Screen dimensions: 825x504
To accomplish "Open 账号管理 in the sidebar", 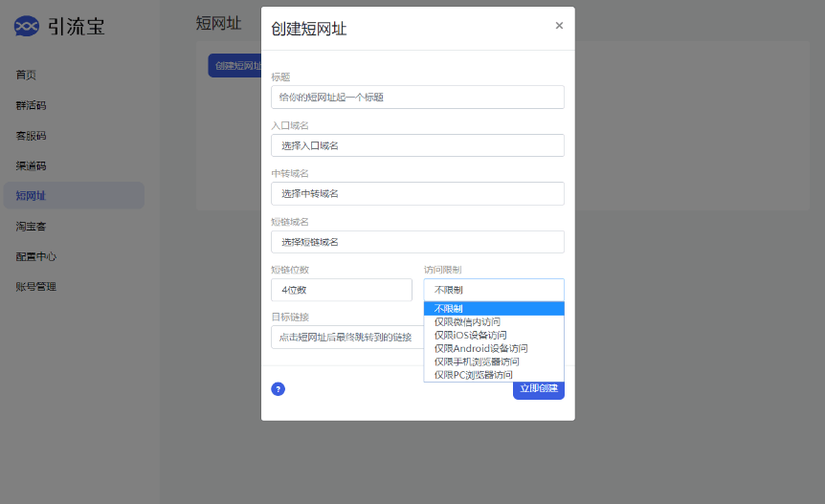I will 35,286.
